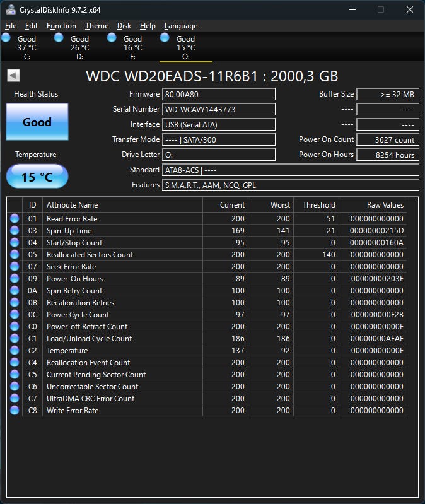
Task: Open the File menu
Action: coord(11,26)
